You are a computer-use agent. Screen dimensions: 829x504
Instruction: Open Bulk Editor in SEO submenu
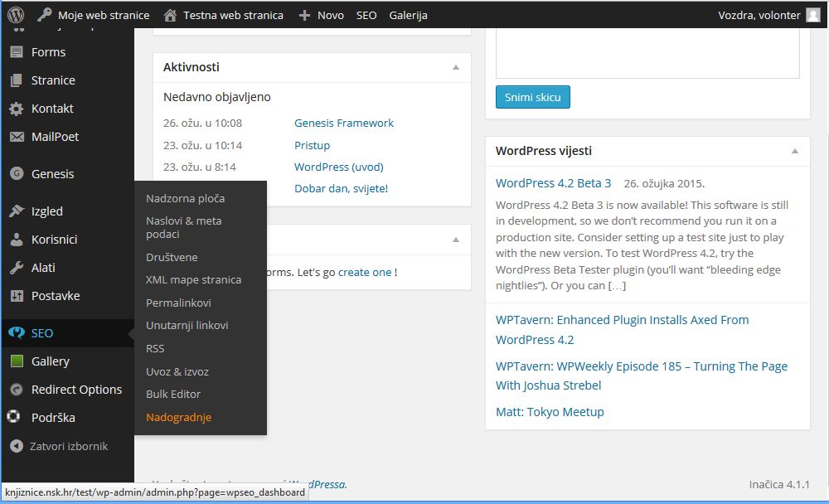point(173,394)
